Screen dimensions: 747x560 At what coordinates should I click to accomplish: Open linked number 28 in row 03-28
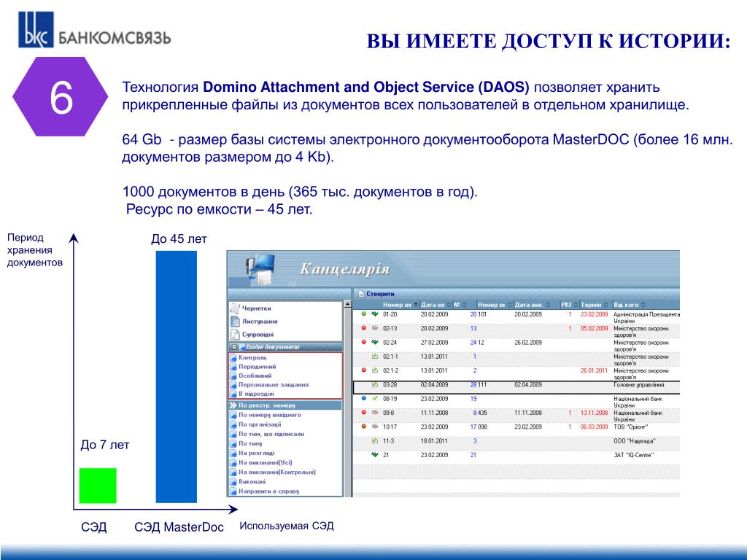(x=473, y=384)
